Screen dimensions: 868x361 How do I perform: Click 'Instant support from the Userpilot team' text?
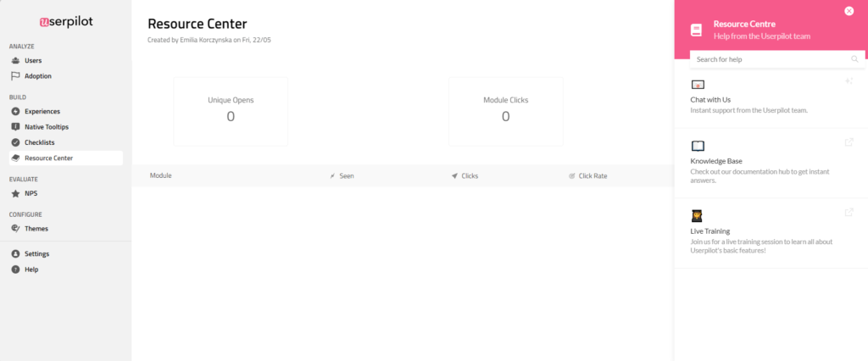749,110
